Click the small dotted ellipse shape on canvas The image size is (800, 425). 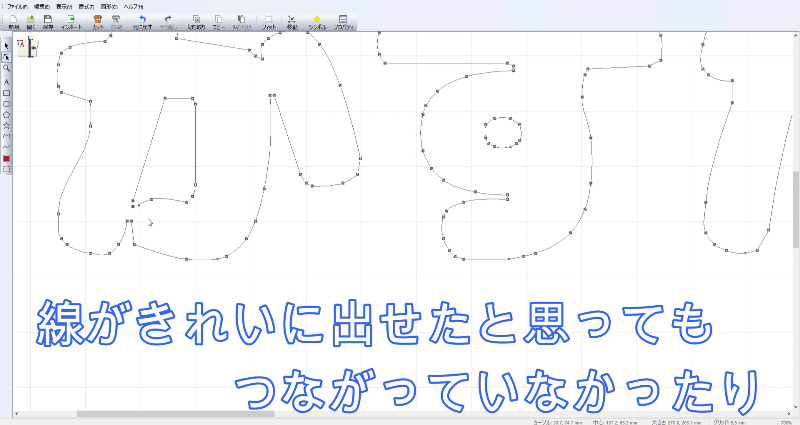tap(503, 132)
